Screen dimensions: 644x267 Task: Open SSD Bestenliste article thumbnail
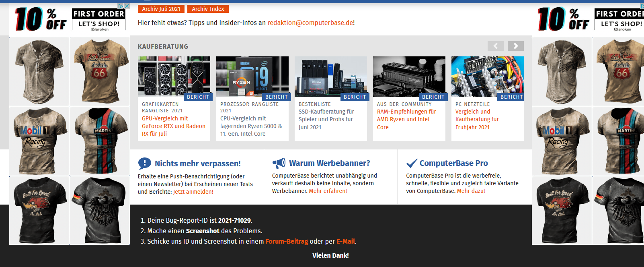click(331, 76)
